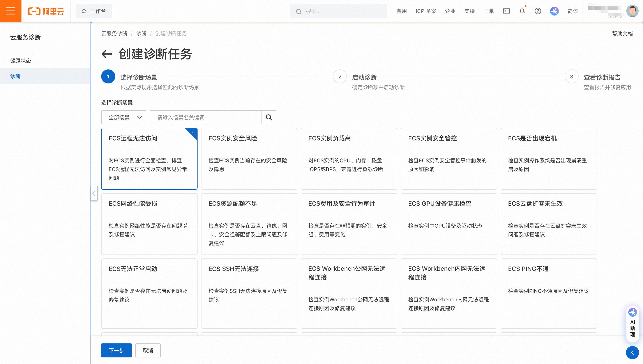Open 帮助文档 link
This screenshot has width=643, height=364.
(622, 34)
